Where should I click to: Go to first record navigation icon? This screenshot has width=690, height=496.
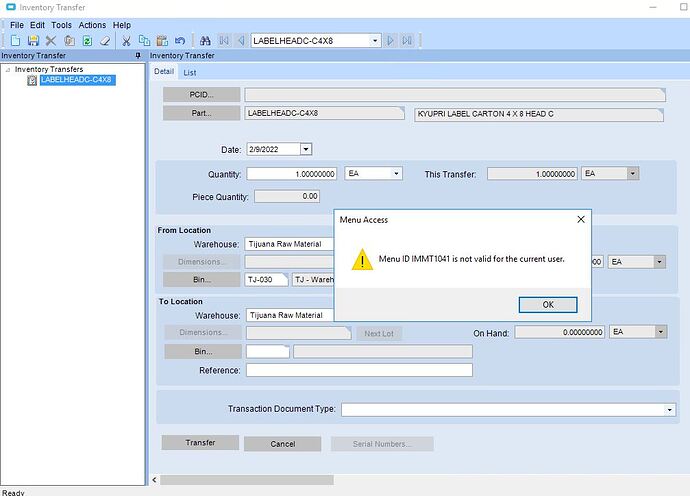(x=224, y=40)
